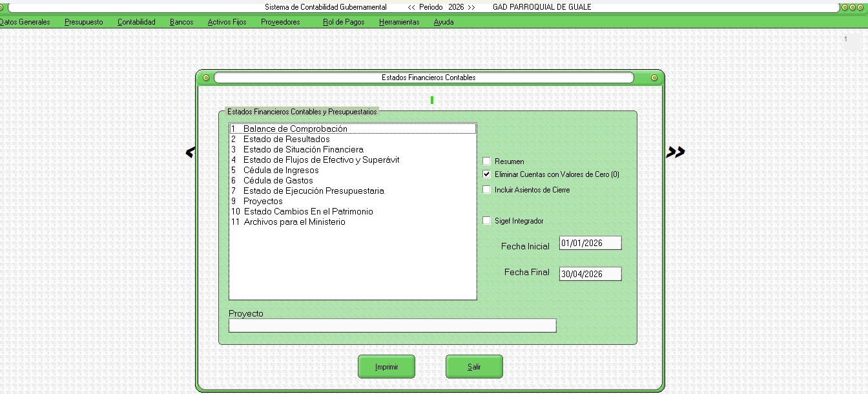Toggle the Sigef Integrador checkbox
The height and width of the screenshot is (394, 868).
click(487, 221)
